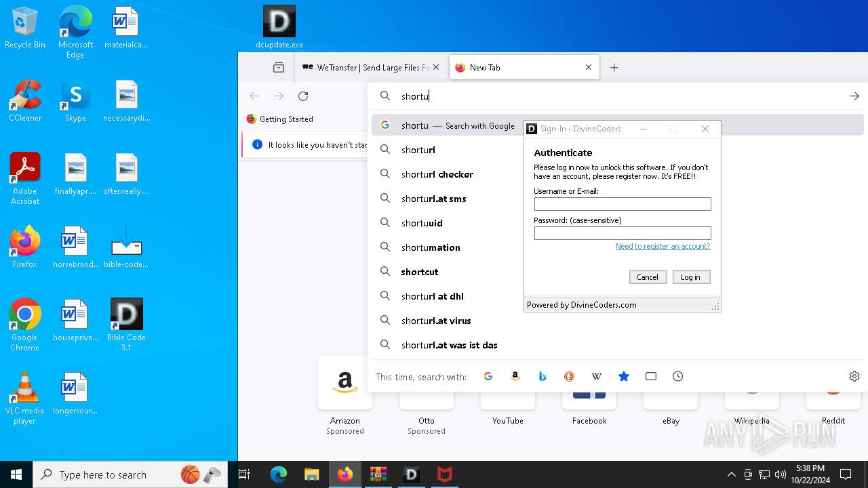Open the materialca... Word document on the desktop
This screenshot has height=488, width=868.
click(126, 28)
